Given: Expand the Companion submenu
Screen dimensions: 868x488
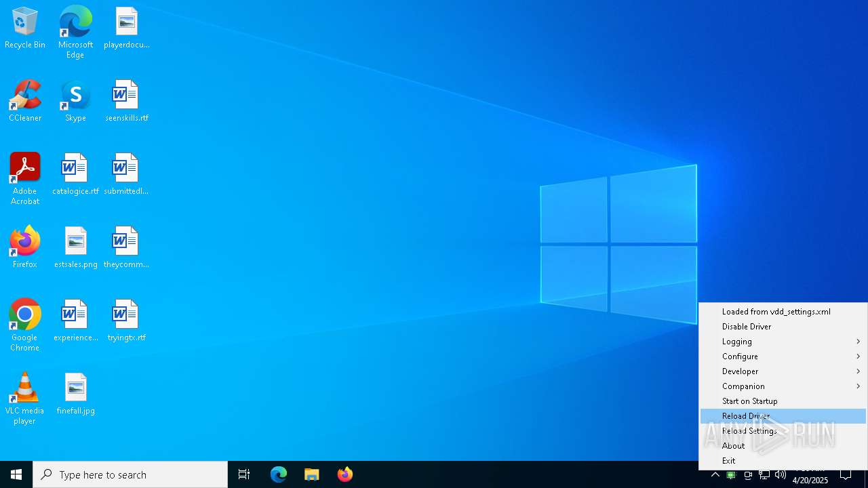Looking at the screenshot, I should pos(783,386).
